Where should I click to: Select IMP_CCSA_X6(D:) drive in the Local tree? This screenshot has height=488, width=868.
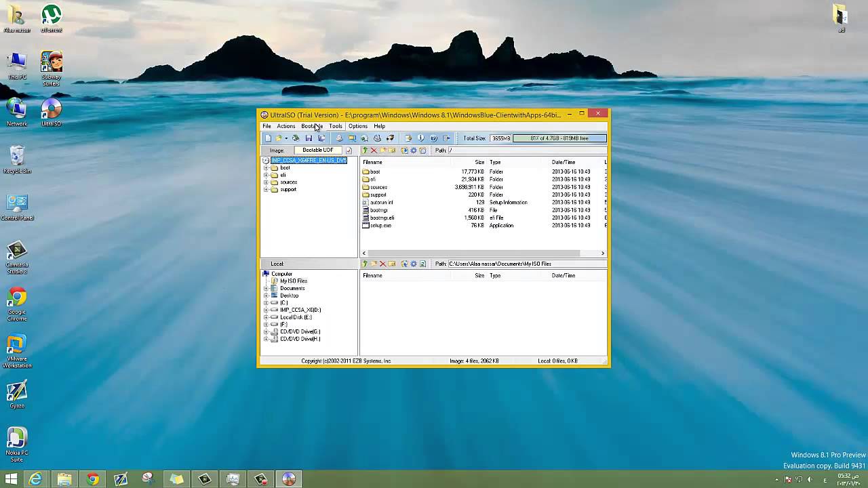[300, 310]
